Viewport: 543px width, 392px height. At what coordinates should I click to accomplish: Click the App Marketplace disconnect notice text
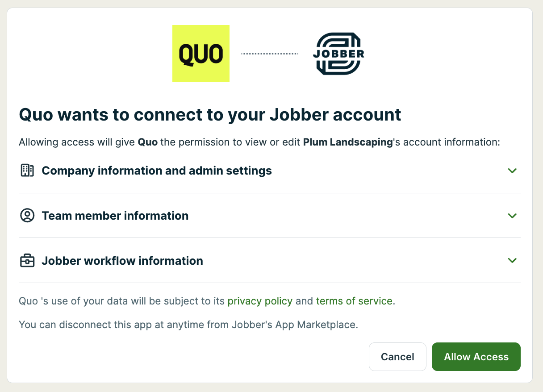188,325
